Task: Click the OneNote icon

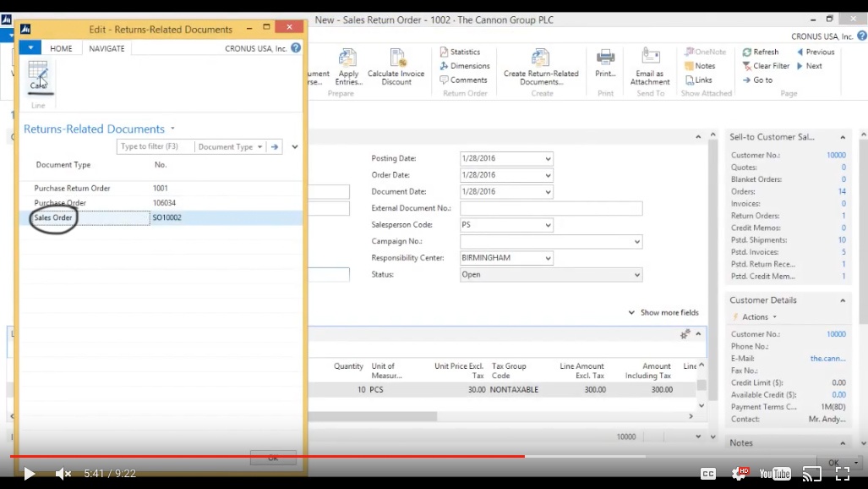Action: (x=705, y=52)
